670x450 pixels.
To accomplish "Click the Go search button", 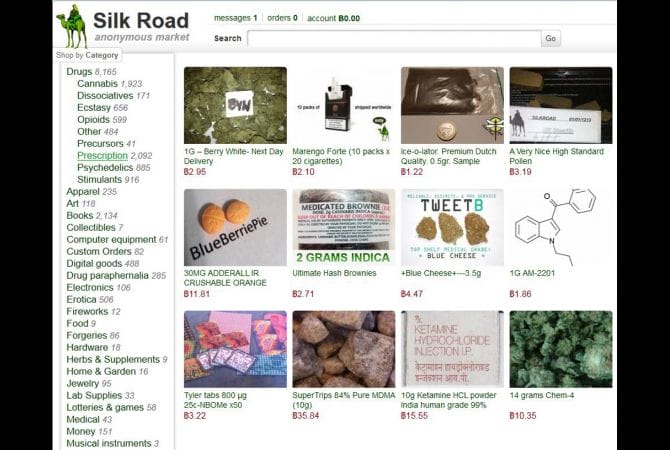I will [x=551, y=38].
